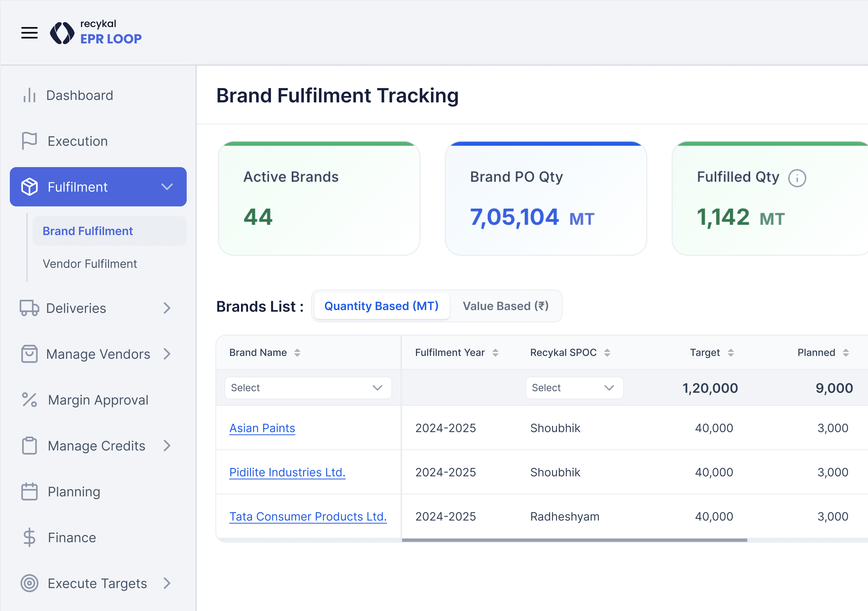Screen dimensions: 868x611
Task: Click the Execution flag icon
Action: tap(29, 141)
